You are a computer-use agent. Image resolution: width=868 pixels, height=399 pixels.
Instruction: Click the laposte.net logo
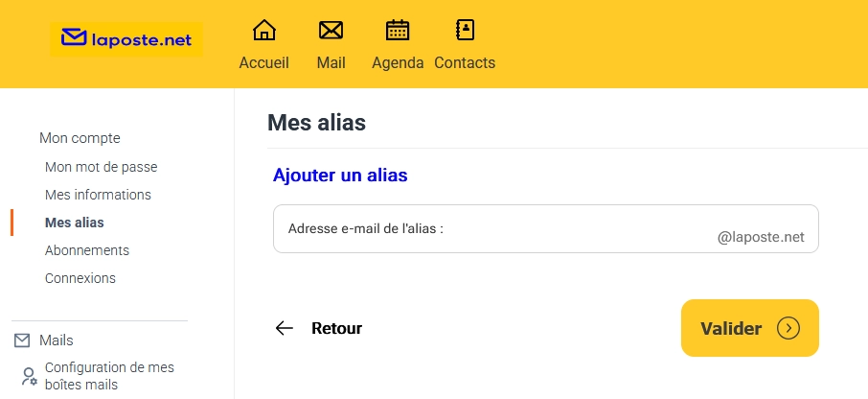coord(126,39)
